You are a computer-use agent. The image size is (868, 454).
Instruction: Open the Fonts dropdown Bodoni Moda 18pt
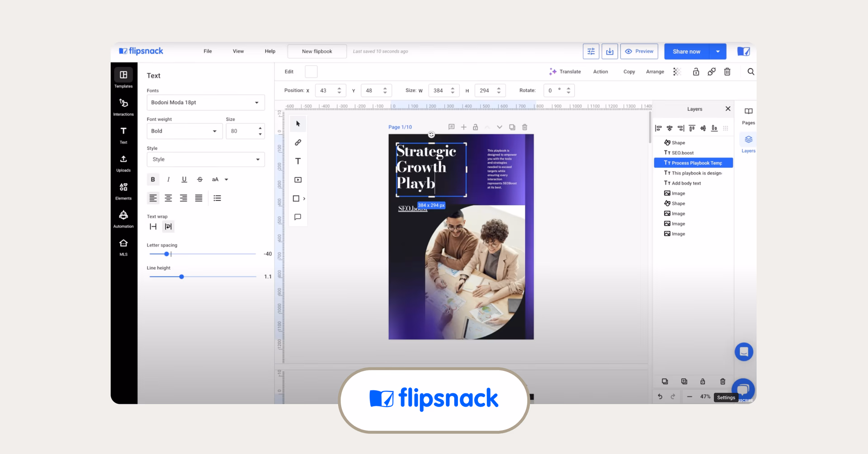coord(206,103)
